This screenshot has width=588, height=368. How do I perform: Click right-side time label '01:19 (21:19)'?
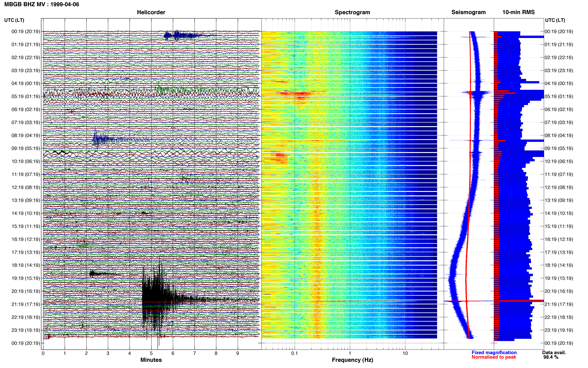pyautogui.click(x=559, y=45)
